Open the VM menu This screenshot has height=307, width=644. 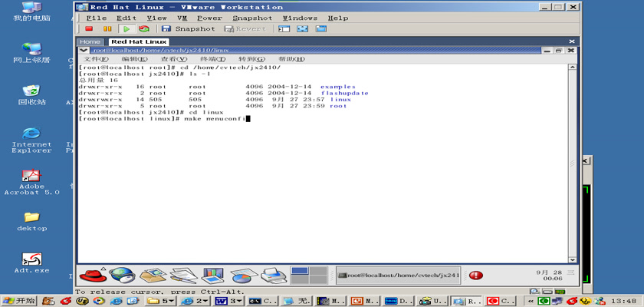(x=182, y=18)
